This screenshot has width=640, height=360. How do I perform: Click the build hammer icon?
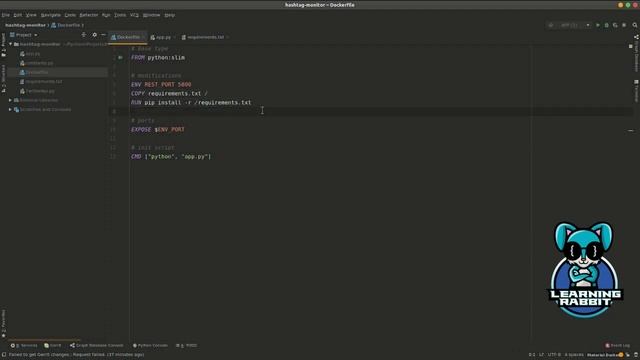pyautogui.click(x=551, y=25)
